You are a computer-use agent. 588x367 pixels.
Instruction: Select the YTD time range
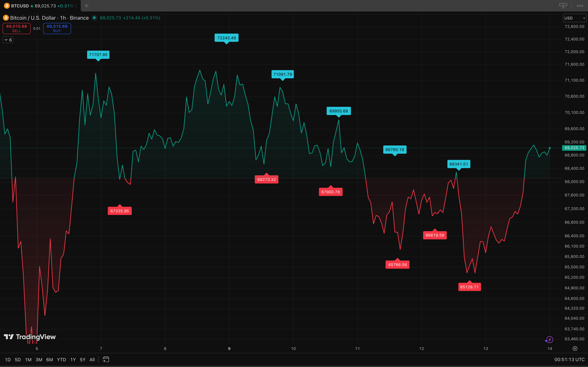pyautogui.click(x=62, y=359)
